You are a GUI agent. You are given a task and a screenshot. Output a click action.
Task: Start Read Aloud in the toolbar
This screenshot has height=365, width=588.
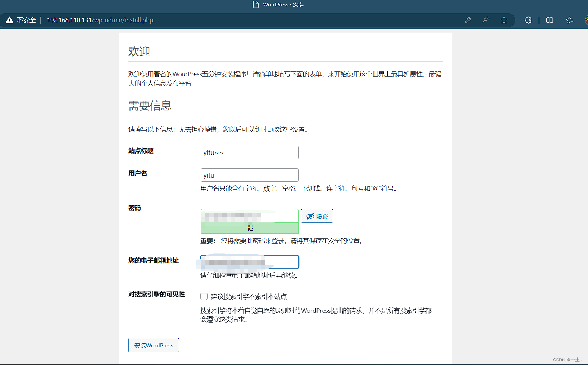pos(486,20)
